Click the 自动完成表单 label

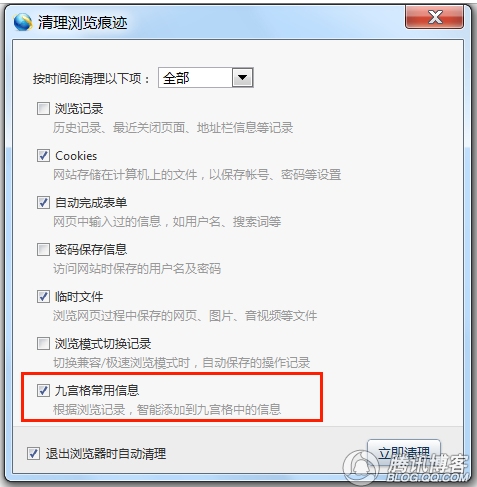[91, 203]
